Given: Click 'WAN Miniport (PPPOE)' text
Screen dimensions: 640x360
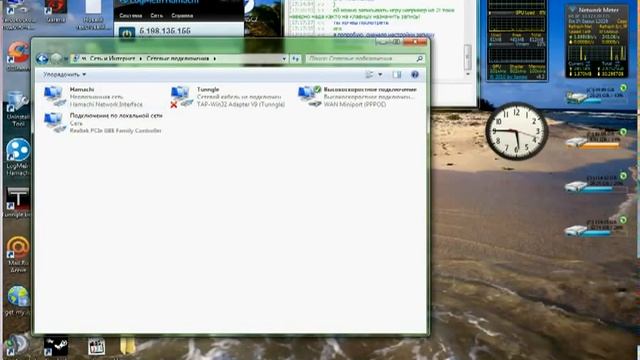Looking at the screenshot, I should 355,104.
